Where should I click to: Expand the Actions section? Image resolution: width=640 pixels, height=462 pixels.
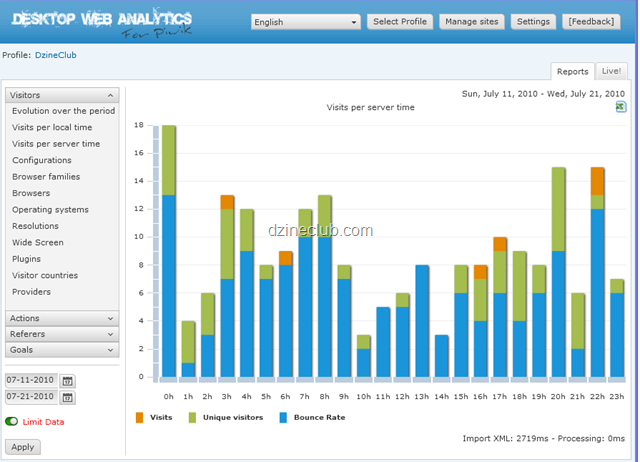click(x=62, y=318)
